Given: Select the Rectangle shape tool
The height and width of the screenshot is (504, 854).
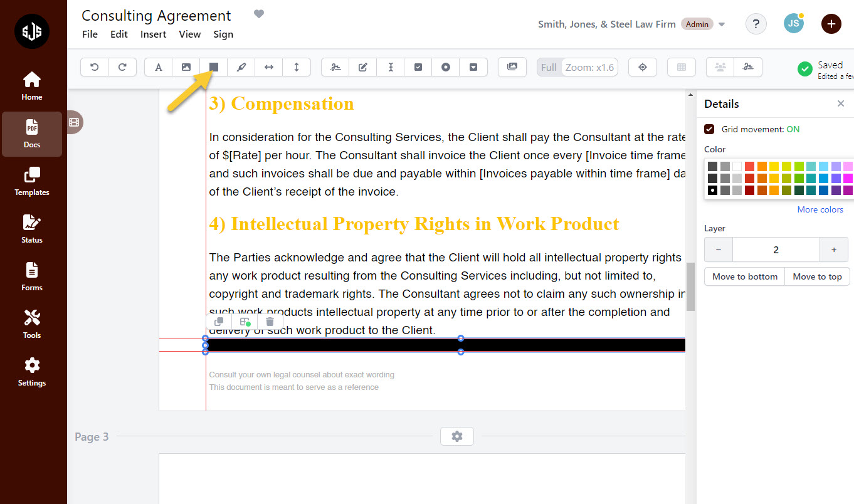Looking at the screenshot, I should click(x=214, y=67).
